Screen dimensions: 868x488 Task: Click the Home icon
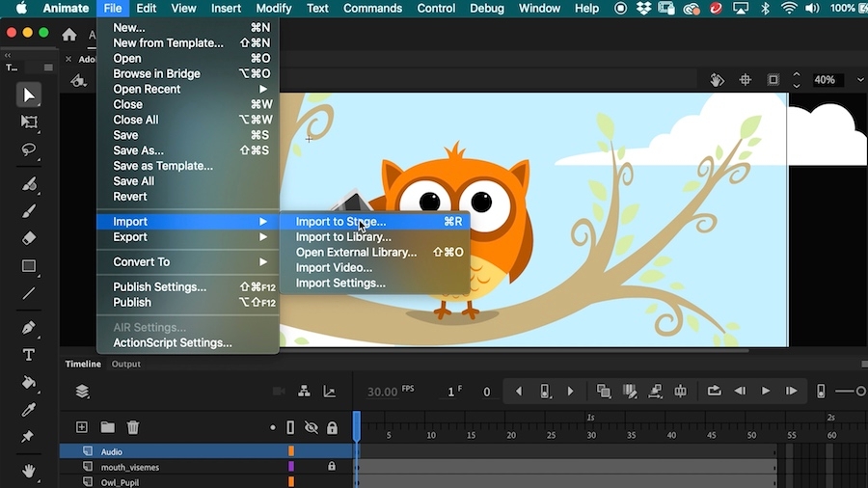[x=69, y=35]
